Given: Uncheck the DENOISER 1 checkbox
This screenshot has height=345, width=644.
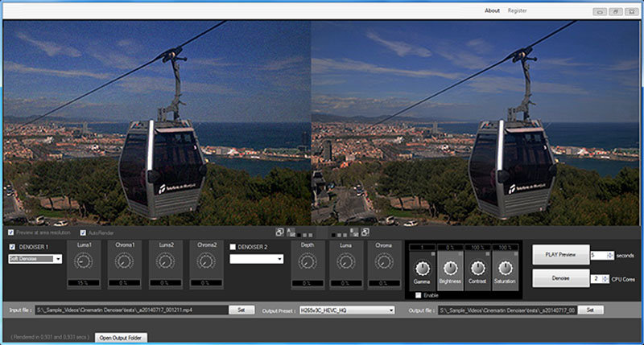Looking at the screenshot, I should (11, 246).
